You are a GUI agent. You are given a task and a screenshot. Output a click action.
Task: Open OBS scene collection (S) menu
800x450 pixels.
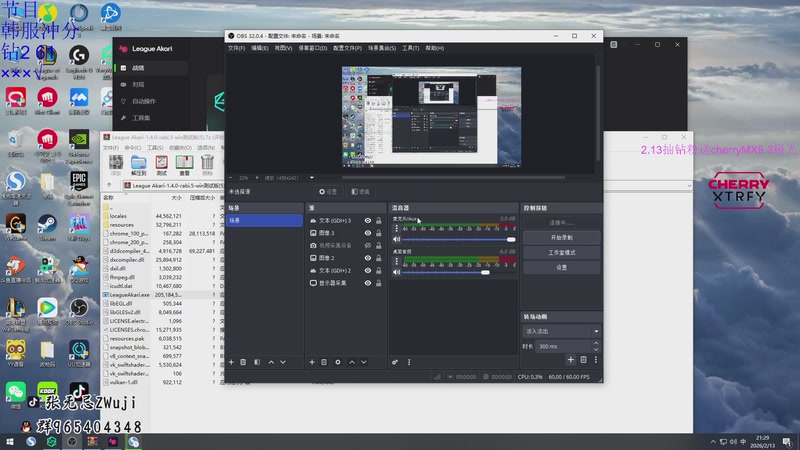click(382, 48)
